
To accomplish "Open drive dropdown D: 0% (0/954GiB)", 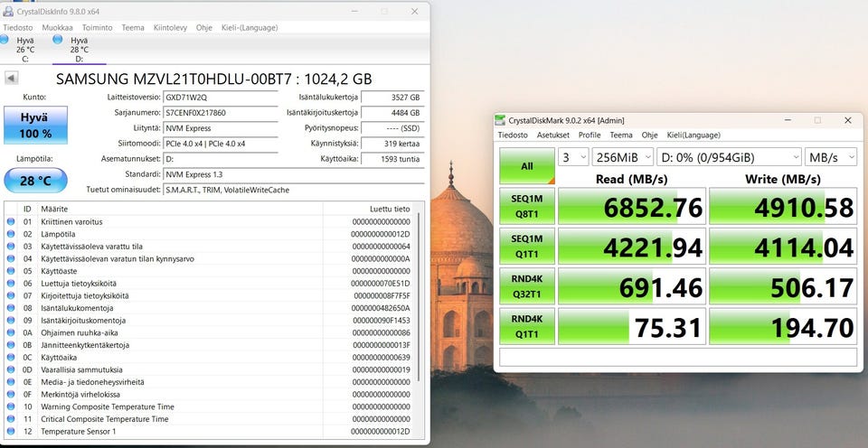I will pos(729,157).
